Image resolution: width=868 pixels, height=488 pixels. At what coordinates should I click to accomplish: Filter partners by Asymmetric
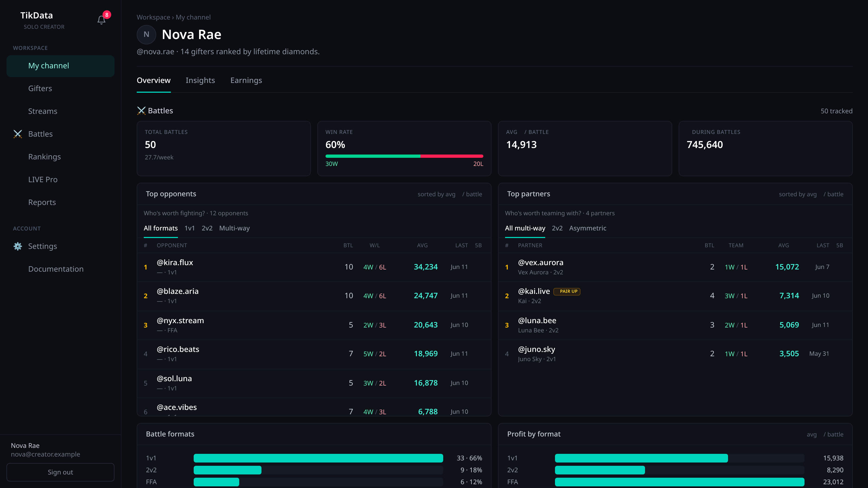[x=588, y=228]
